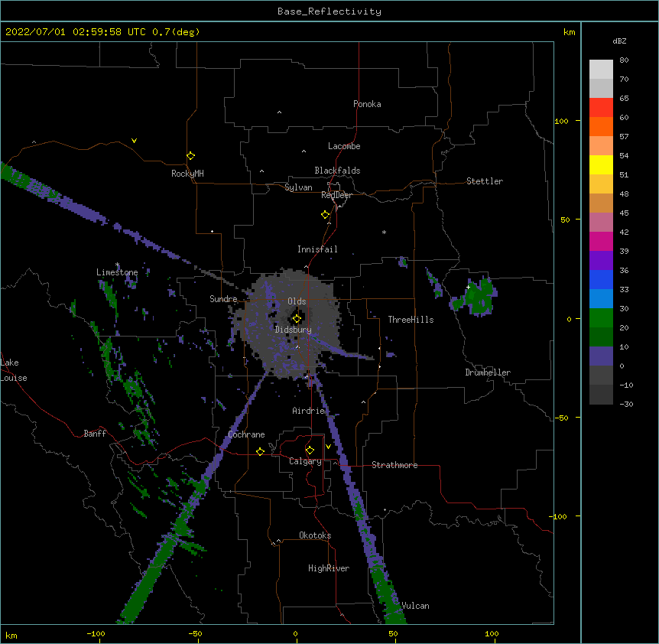Click the white asterisk marker above Limestone

point(118,265)
